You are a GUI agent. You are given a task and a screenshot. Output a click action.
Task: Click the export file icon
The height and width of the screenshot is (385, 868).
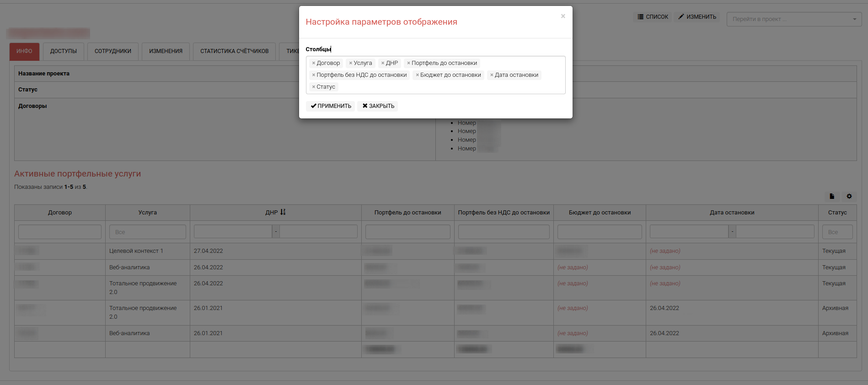point(832,196)
